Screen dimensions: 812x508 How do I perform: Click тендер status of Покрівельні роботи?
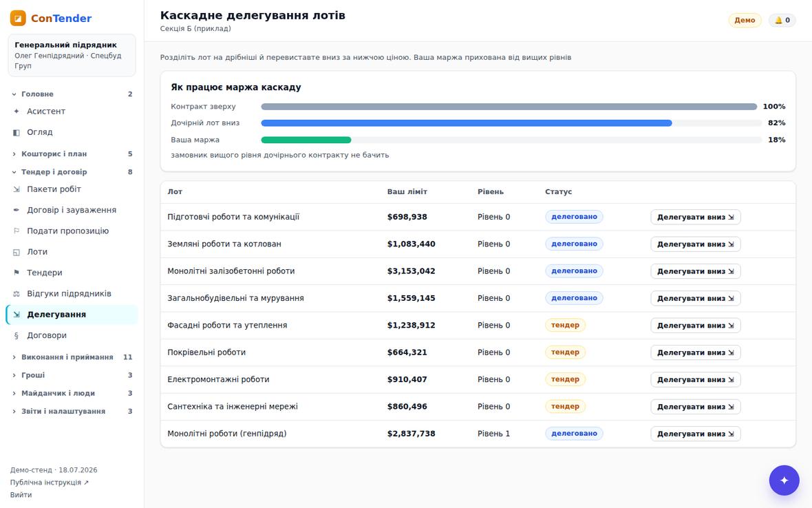565,352
